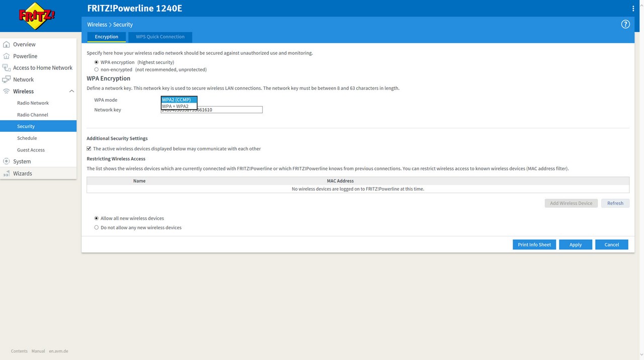Click the Cancel button

click(612, 244)
